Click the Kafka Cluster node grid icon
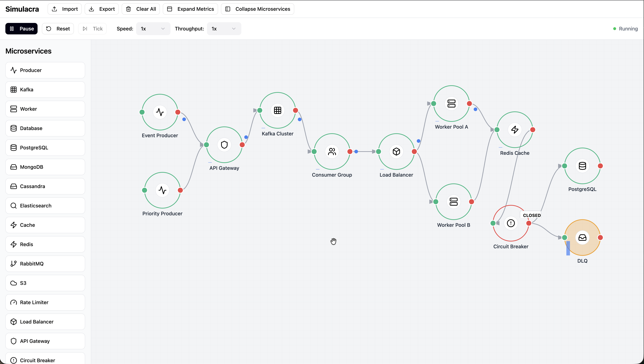 click(277, 110)
